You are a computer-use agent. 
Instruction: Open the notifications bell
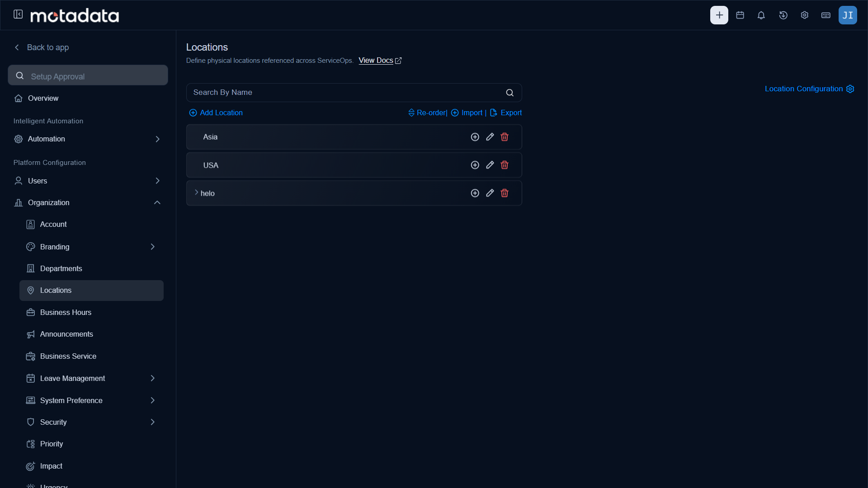click(x=761, y=15)
